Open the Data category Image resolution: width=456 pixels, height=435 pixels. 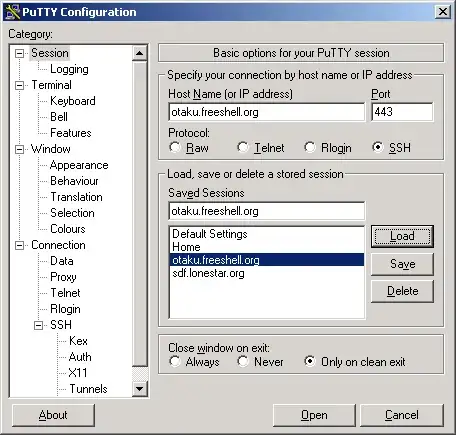pyautogui.click(x=62, y=261)
